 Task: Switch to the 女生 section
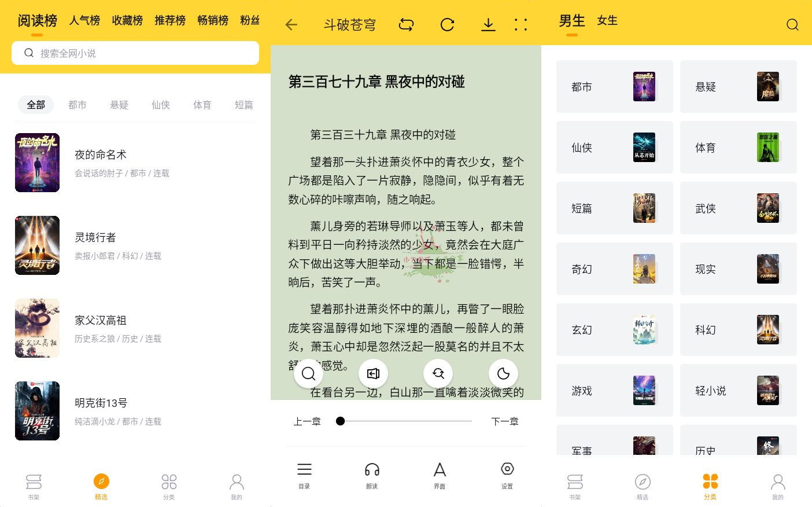[607, 20]
